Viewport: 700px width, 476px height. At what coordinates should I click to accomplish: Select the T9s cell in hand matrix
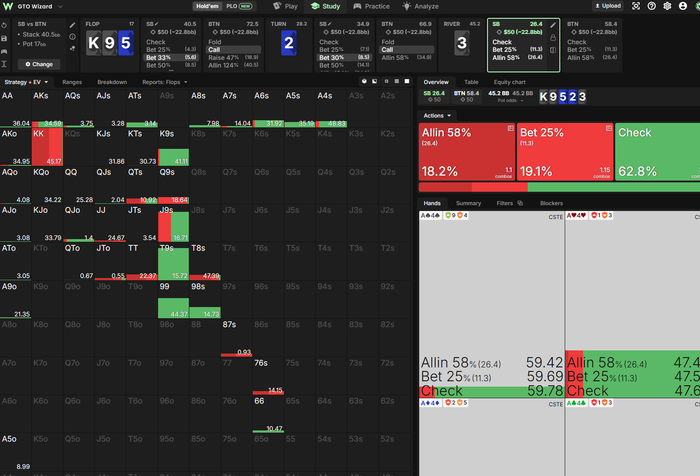(173, 262)
